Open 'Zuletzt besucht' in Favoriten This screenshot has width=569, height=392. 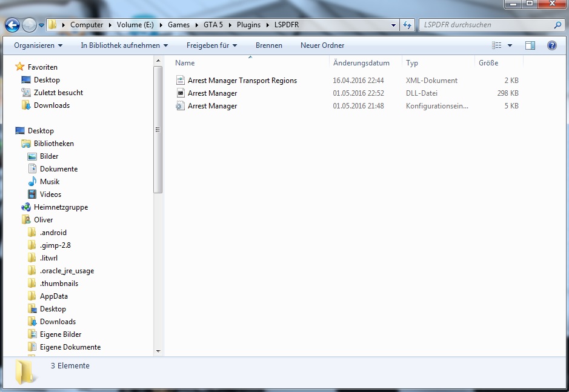click(x=58, y=93)
